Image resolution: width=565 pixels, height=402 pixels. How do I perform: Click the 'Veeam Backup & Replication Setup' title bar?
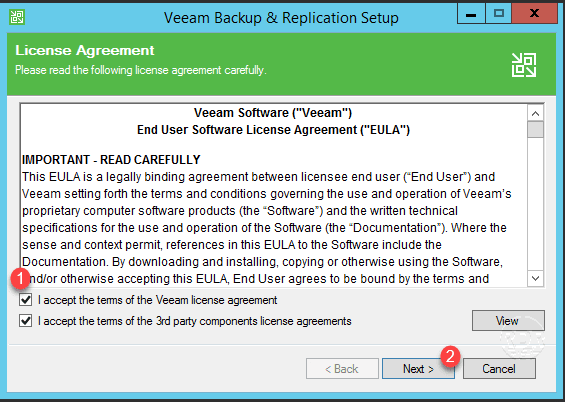coord(281,17)
